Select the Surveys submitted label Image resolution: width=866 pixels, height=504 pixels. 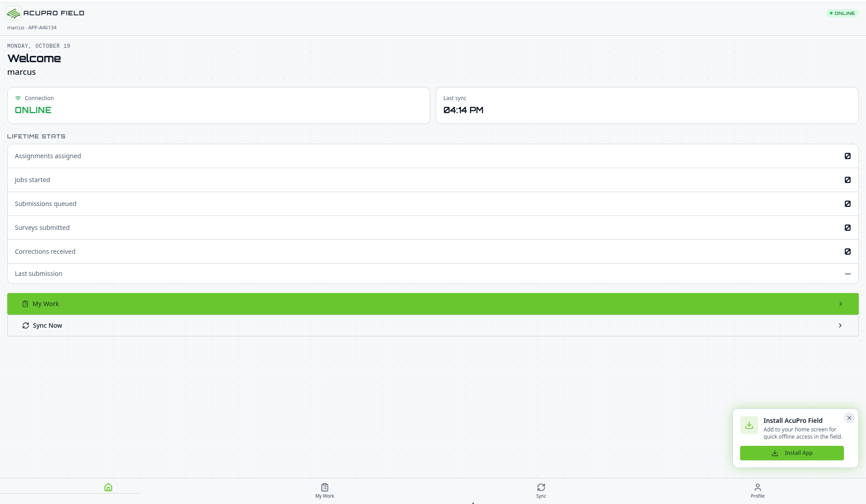[42, 228]
